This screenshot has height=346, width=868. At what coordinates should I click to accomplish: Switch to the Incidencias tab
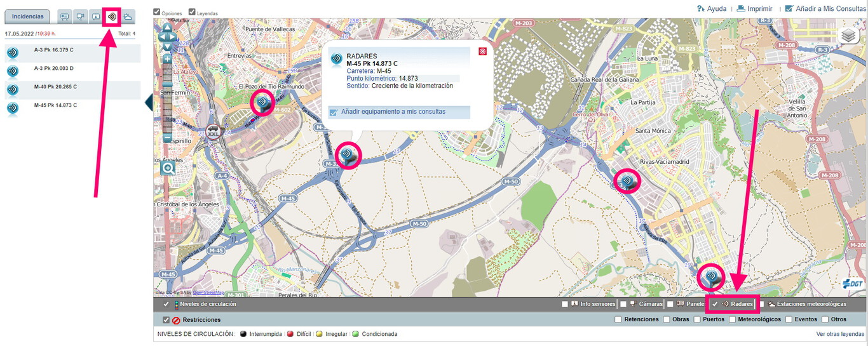tap(28, 15)
